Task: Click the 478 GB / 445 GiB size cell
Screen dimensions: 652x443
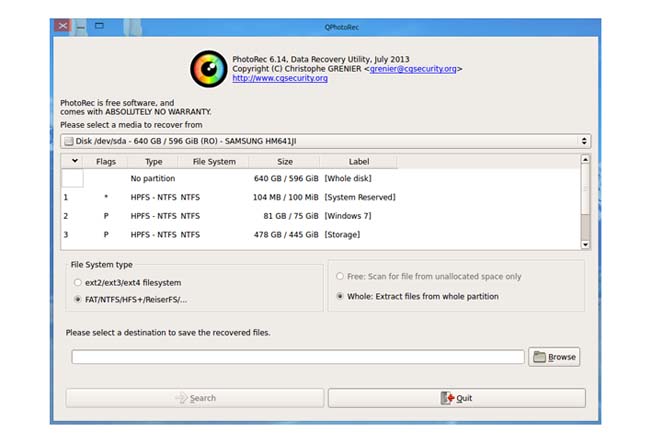Action: pos(286,235)
